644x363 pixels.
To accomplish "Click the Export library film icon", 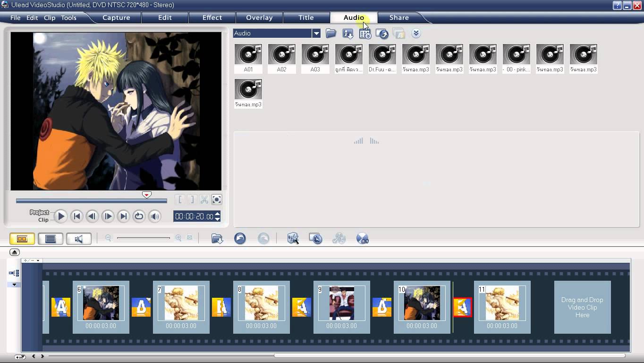I will tap(382, 34).
